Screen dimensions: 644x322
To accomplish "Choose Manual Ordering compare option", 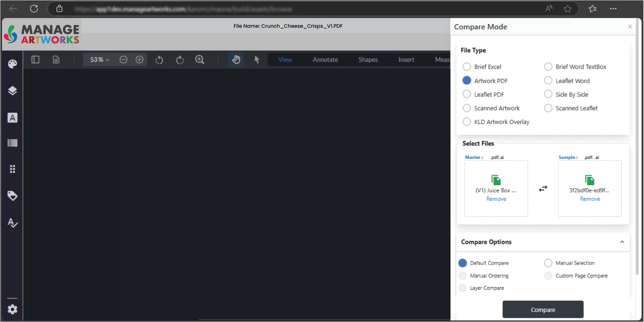I will [463, 276].
